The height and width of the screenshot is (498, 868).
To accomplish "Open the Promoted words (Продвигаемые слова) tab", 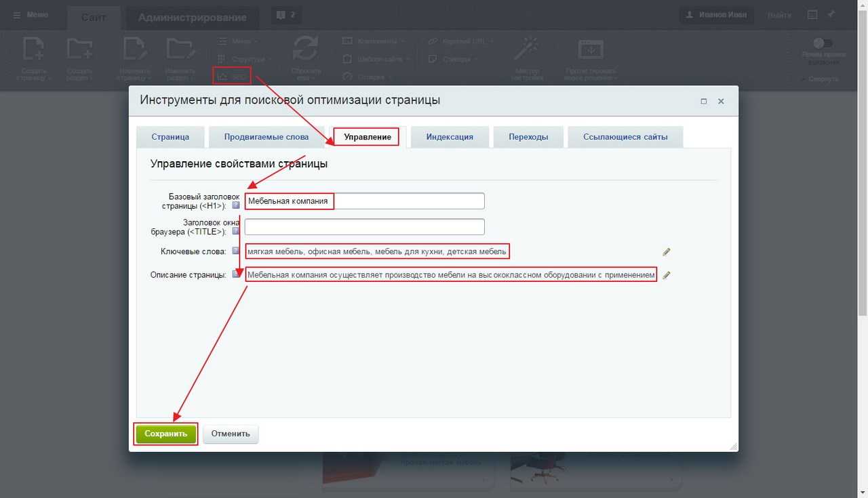I will (267, 137).
